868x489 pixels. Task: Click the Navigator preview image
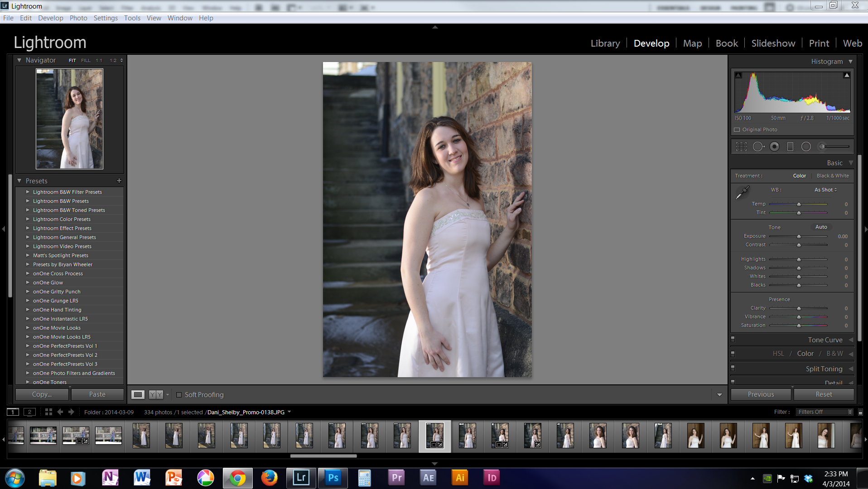(69, 119)
